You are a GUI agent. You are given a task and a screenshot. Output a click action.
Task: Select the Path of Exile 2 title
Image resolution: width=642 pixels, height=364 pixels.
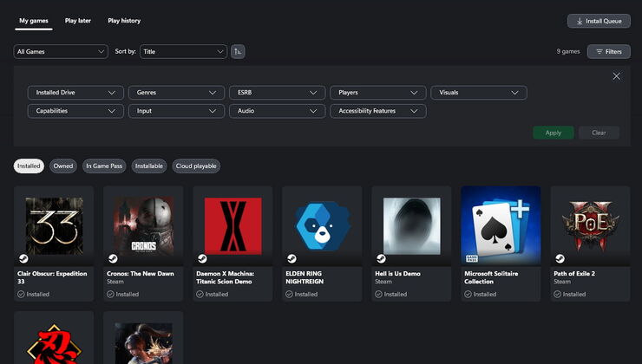pyautogui.click(x=574, y=274)
